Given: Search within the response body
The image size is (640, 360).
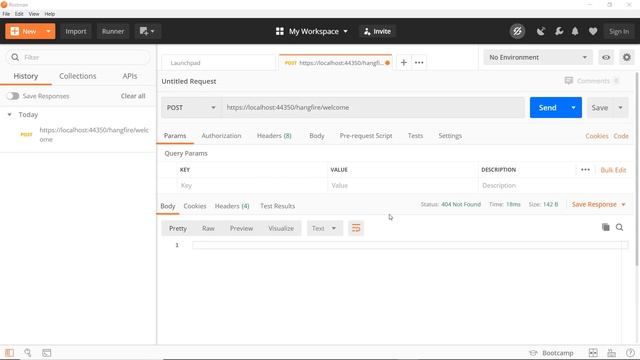Looking at the screenshot, I should pos(620,227).
